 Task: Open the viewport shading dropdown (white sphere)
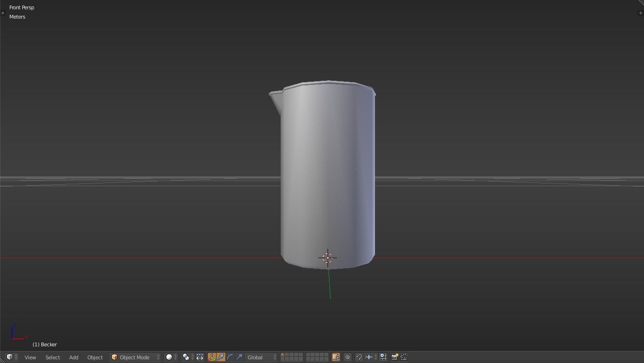[171, 357]
